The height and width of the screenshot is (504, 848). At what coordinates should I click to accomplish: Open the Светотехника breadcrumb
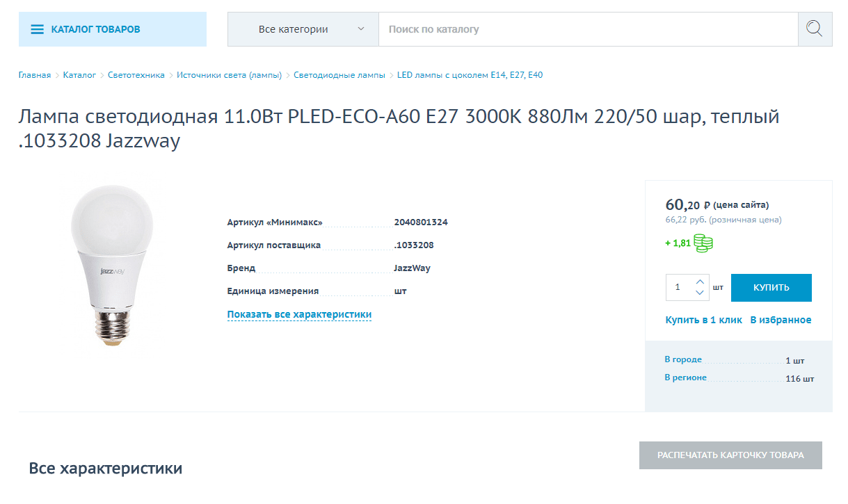coord(136,75)
